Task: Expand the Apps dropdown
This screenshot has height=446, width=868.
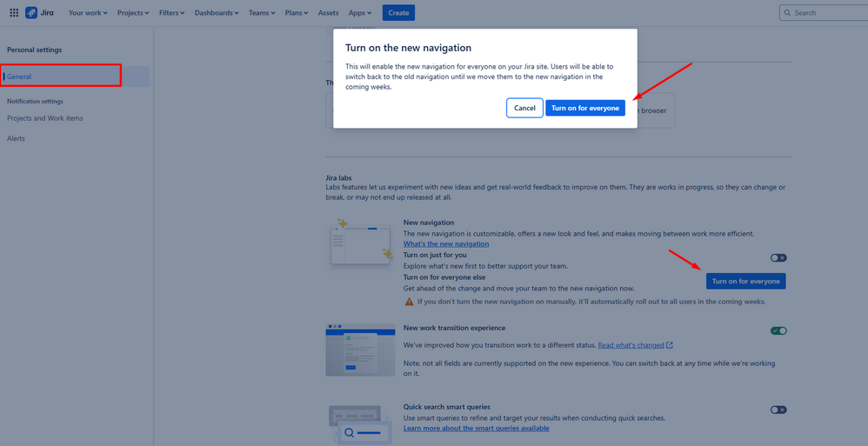Action: point(360,13)
